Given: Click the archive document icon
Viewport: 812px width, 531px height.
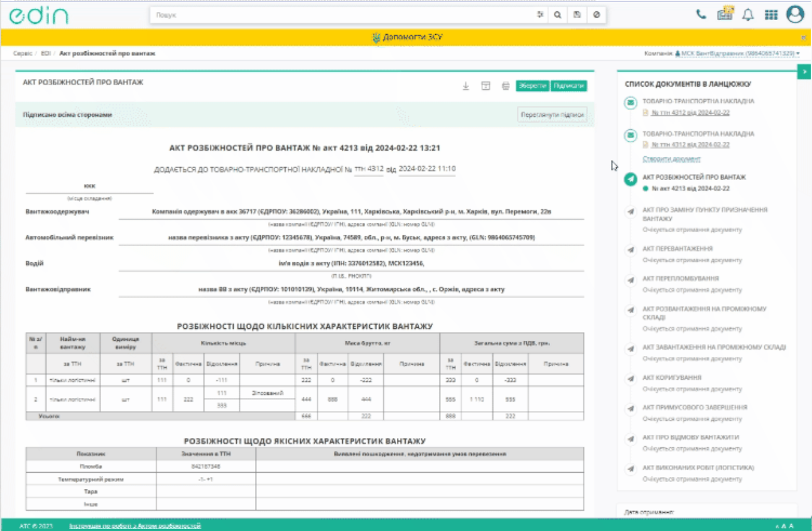Looking at the screenshot, I should 485,86.
